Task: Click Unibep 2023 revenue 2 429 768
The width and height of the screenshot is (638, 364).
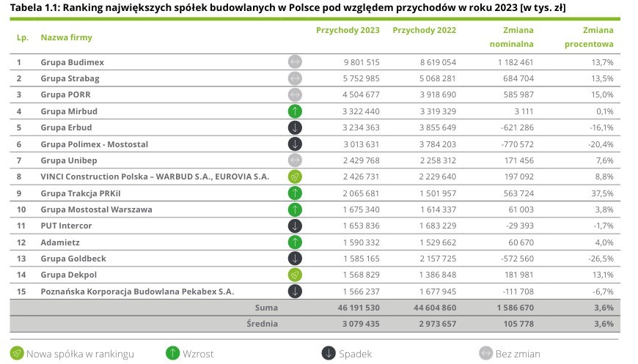Action: (x=361, y=160)
